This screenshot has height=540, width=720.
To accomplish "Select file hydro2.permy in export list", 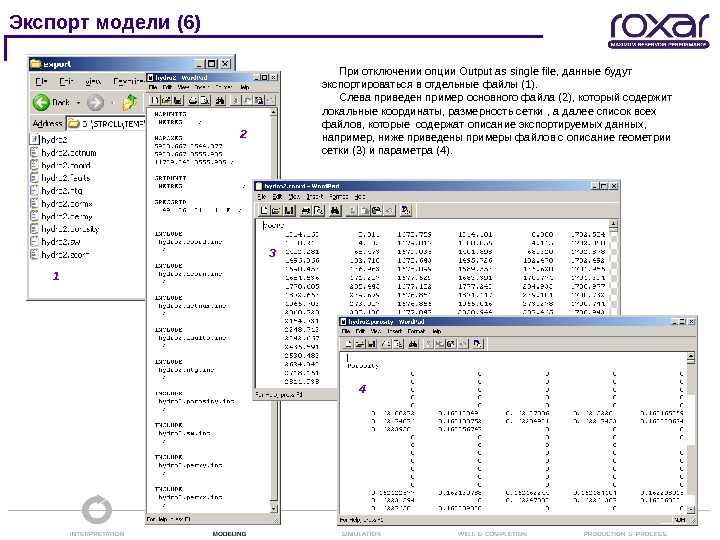I will click(x=62, y=216).
